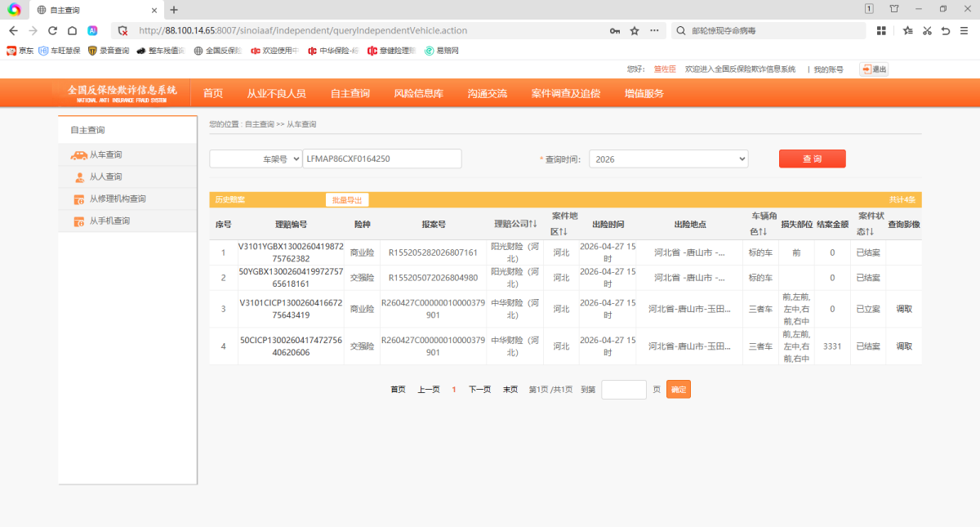Select 从修理机构查询 in the sidebar
980x527 pixels.
[128, 199]
